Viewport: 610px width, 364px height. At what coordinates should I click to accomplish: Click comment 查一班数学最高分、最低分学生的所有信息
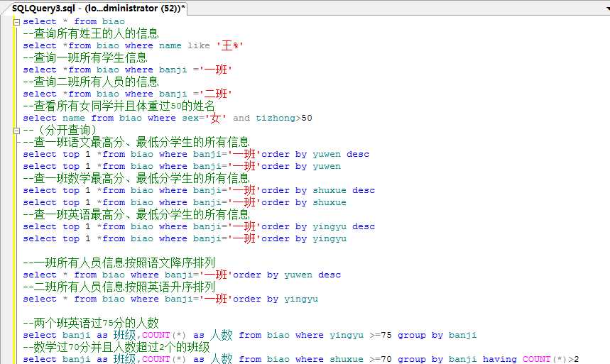(x=136, y=178)
